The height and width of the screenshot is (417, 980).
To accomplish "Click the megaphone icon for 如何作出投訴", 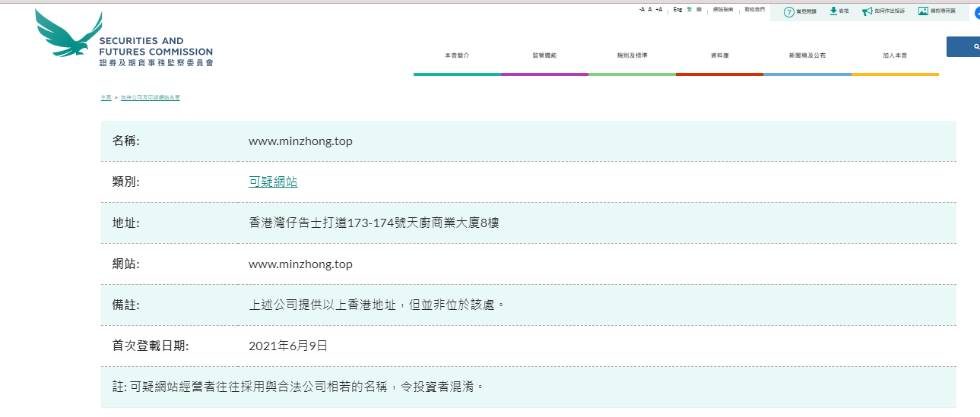I will click(x=867, y=11).
